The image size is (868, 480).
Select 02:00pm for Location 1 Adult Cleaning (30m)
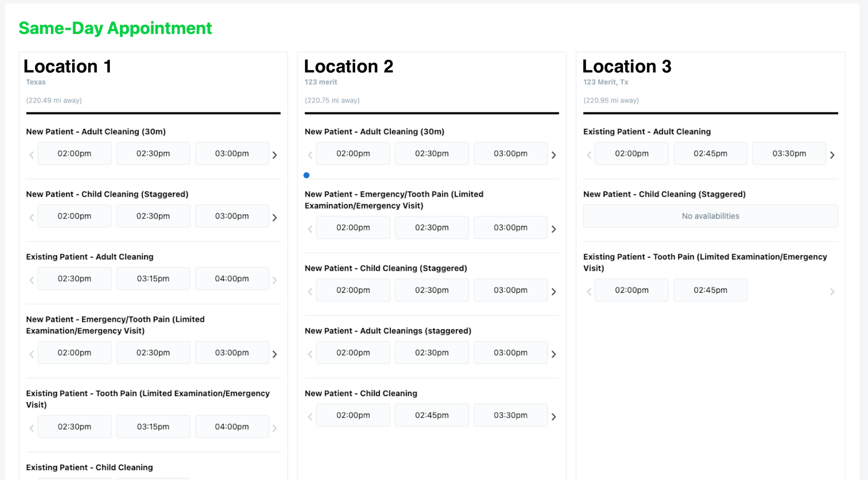click(x=75, y=153)
